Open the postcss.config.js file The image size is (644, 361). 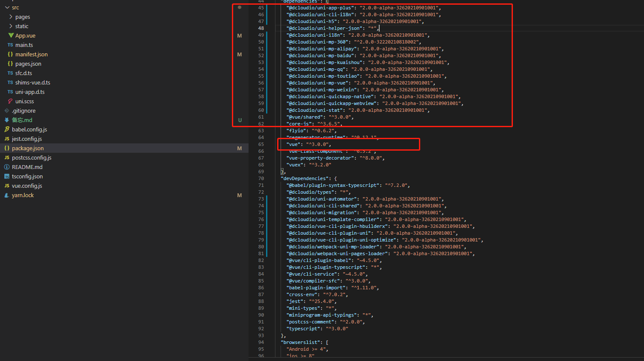[x=32, y=157]
